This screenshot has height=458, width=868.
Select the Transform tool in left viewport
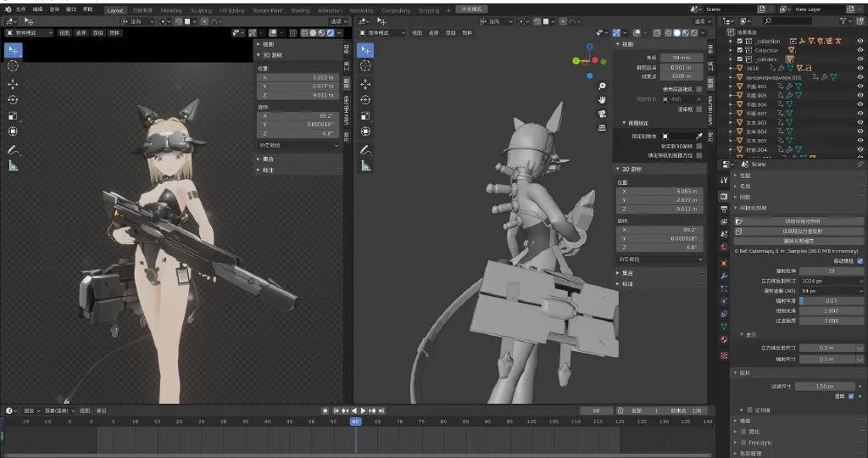tap(13, 131)
